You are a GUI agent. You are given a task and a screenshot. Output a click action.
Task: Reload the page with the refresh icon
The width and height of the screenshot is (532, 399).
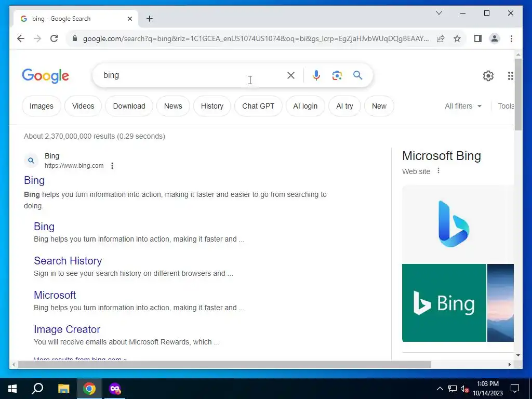pyautogui.click(x=54, y=38)
